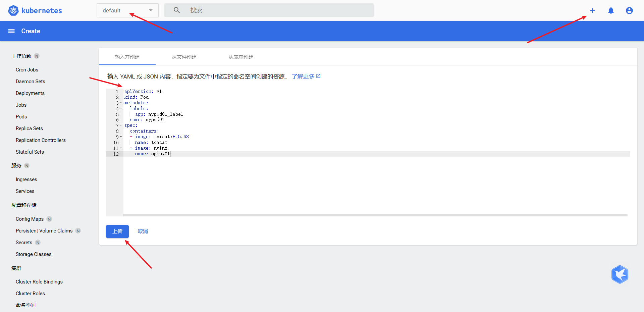This screenshot has height=312, width=644.
Task: Click the containers: code line
Action: [144, 131]
